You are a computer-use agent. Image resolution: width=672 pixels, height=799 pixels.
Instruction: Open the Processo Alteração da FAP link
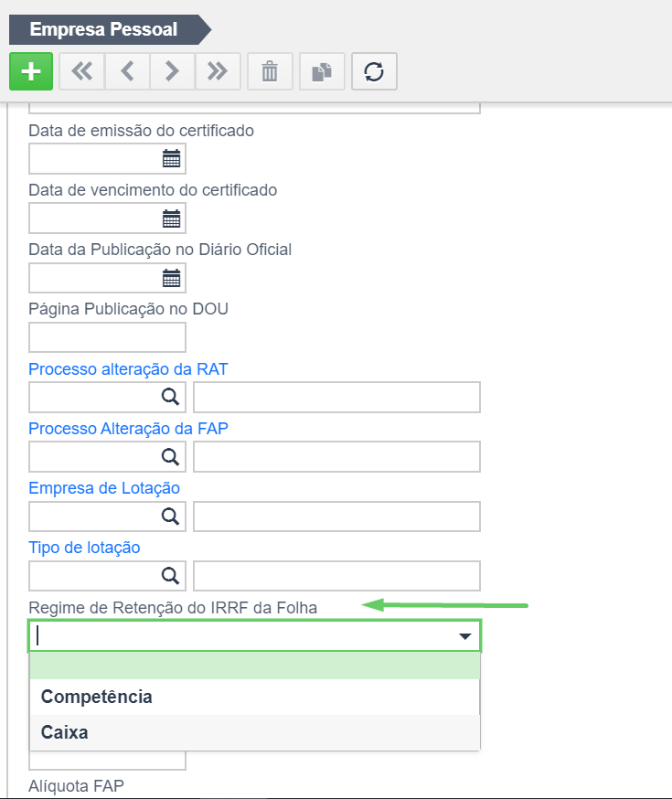128,429
